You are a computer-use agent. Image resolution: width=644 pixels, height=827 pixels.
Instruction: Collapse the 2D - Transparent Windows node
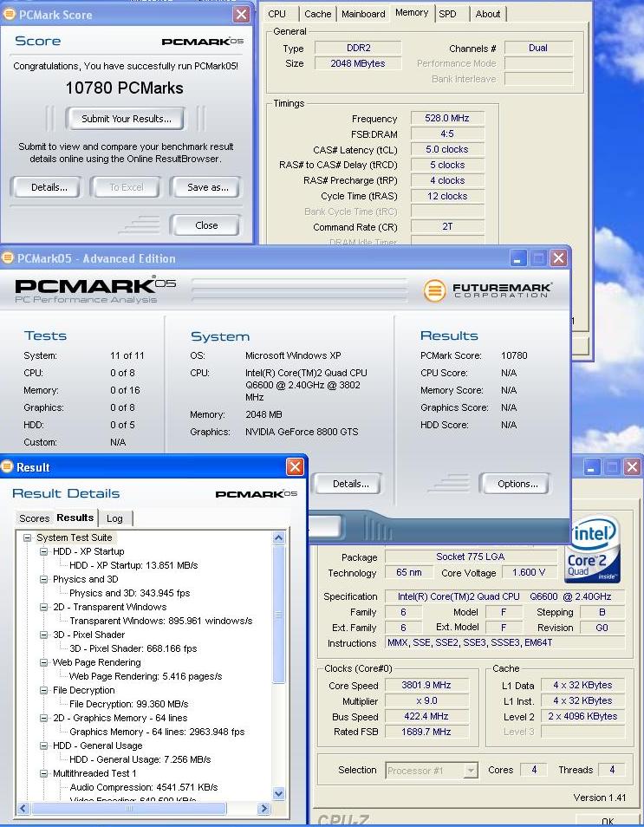(x=44, y=607)
